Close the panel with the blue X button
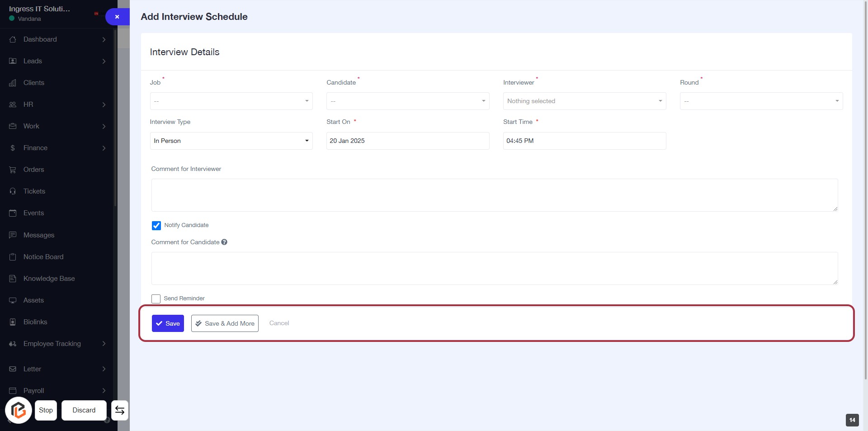Screen dimensions: 868x431 point(117,17)
